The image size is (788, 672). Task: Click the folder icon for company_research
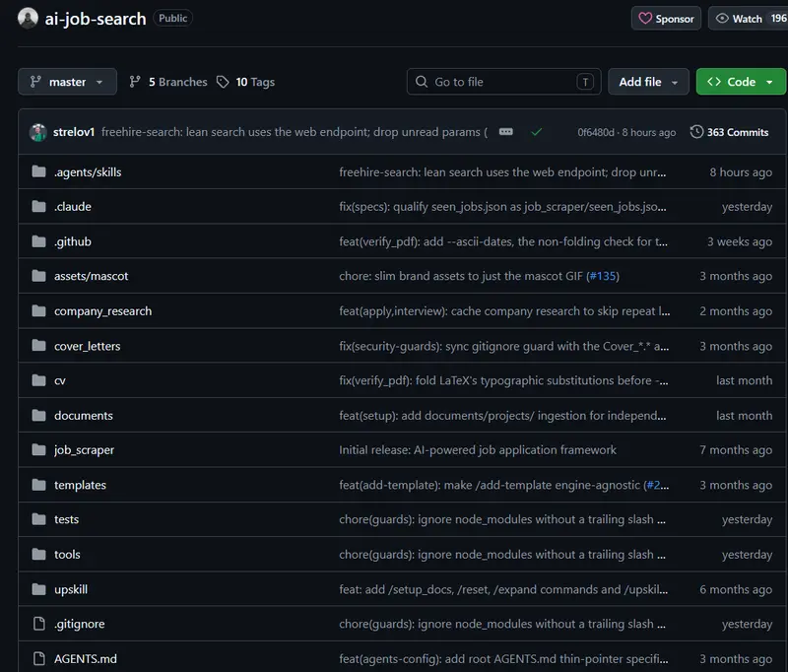point(38,311)
